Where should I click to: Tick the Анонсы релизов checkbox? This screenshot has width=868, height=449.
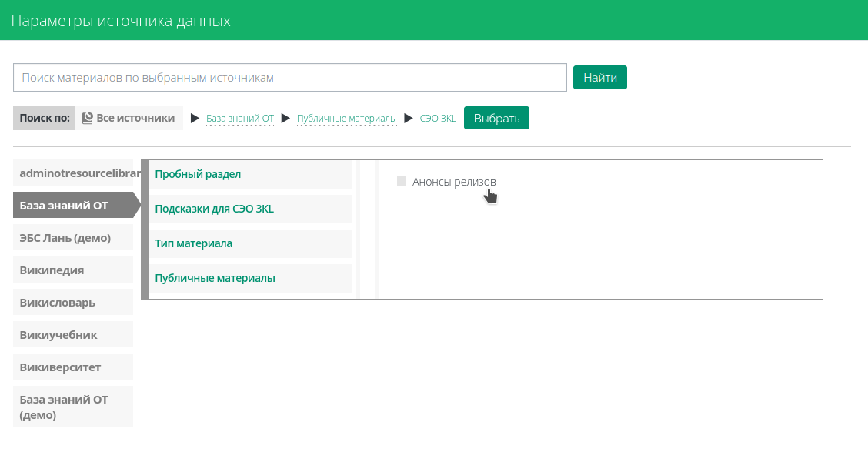click(401, 181)
